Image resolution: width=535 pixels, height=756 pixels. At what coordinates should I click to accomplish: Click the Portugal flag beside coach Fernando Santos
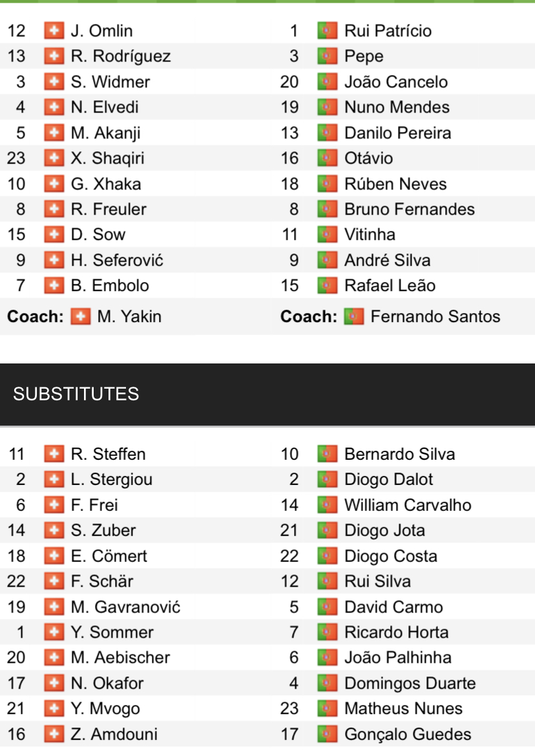[354, 316]
